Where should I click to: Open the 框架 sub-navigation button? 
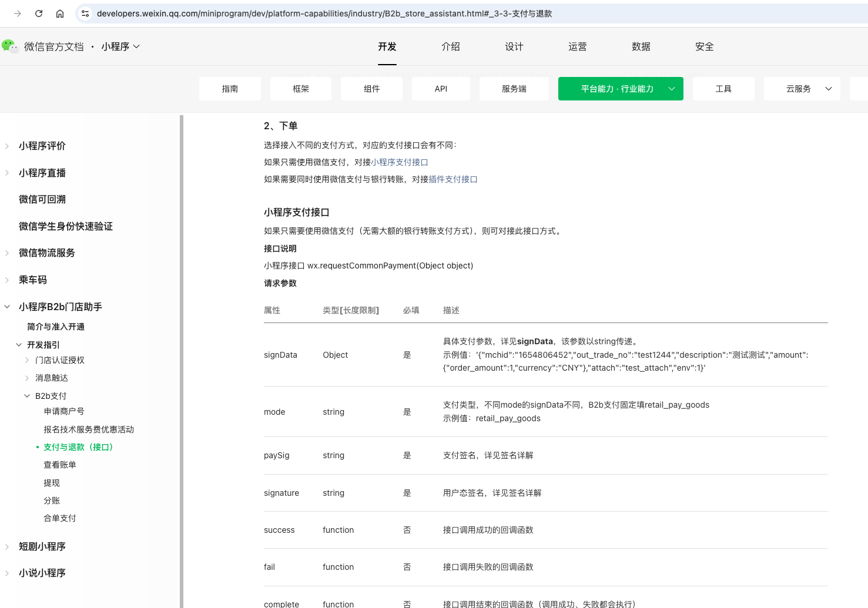(x=301, y=89)
